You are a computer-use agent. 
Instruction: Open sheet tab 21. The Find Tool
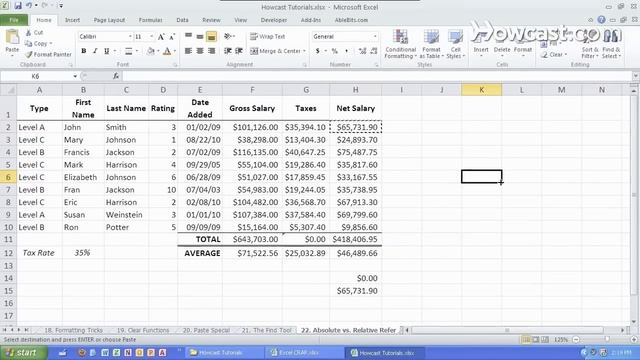point(267,330)
